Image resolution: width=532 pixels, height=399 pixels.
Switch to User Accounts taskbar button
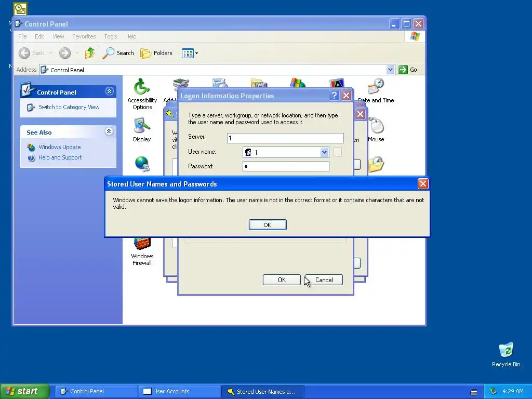coord(179,391)
